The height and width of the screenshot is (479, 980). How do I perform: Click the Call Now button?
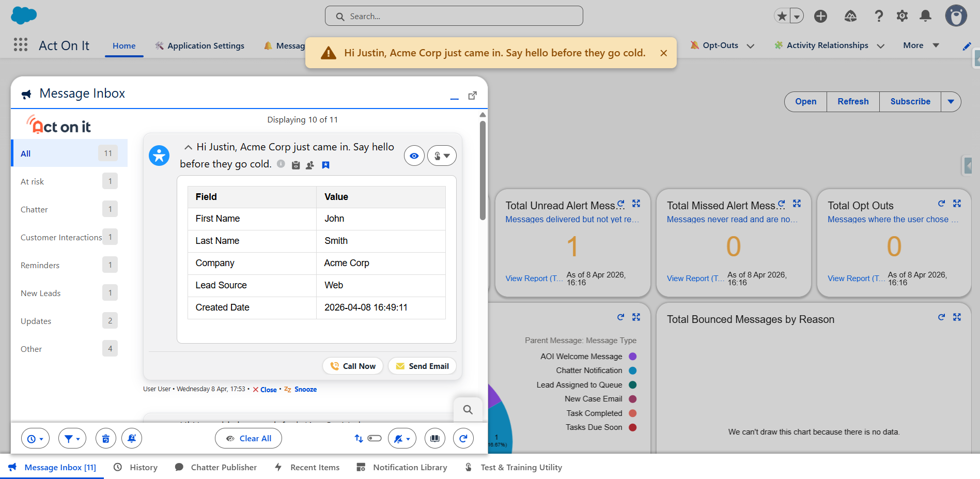353,366
